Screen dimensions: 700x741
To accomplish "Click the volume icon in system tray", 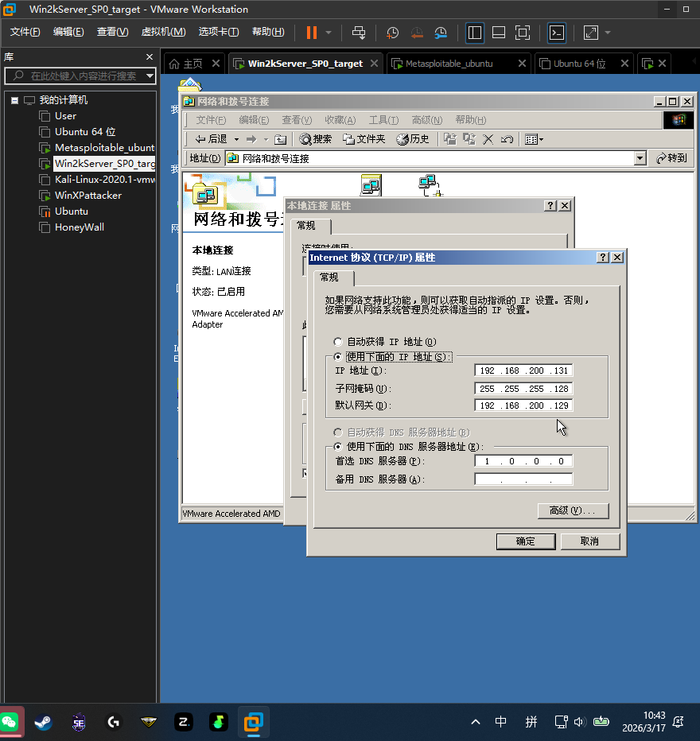I will coord(580,722).
